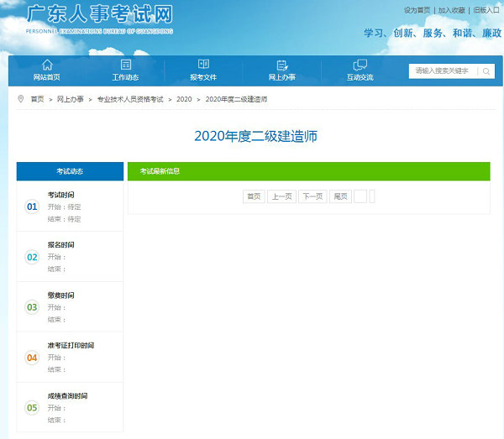Jump to last page with 尾页
This screenshot has height=439, width=504.
340,196
